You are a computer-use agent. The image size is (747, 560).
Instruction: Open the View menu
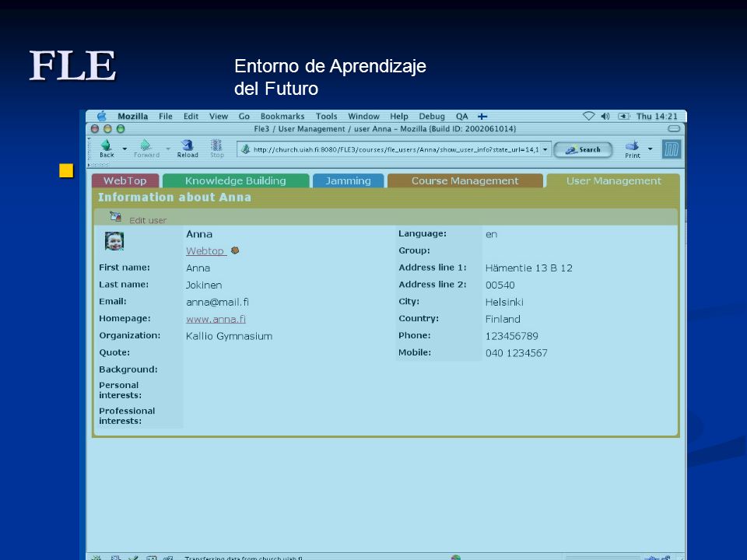219,116
